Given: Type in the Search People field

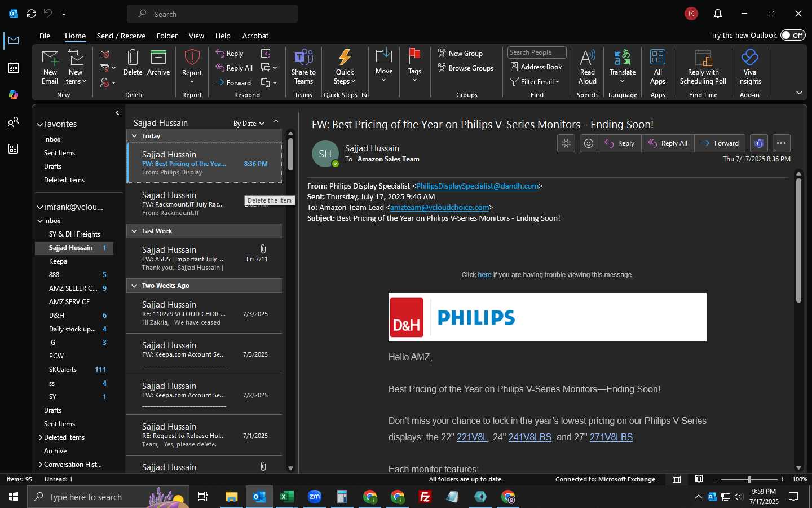Looking at the screenshot, I should (537, 52).
